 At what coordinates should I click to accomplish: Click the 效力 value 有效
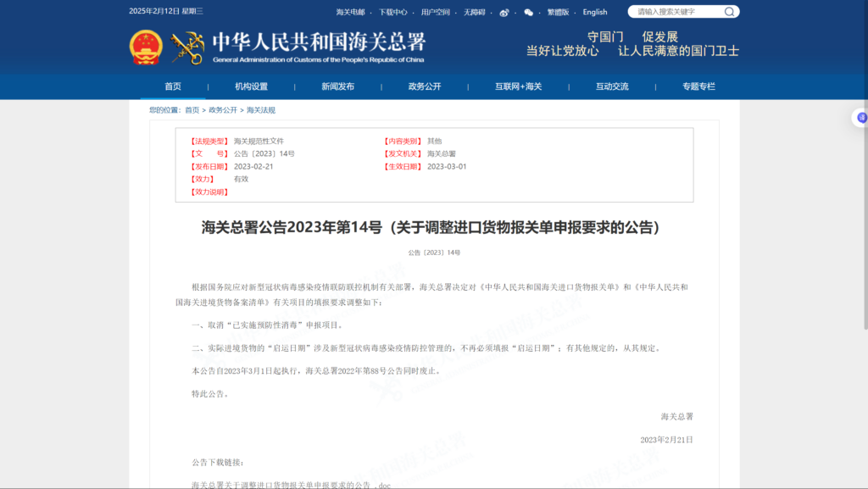tap(241, 179)
